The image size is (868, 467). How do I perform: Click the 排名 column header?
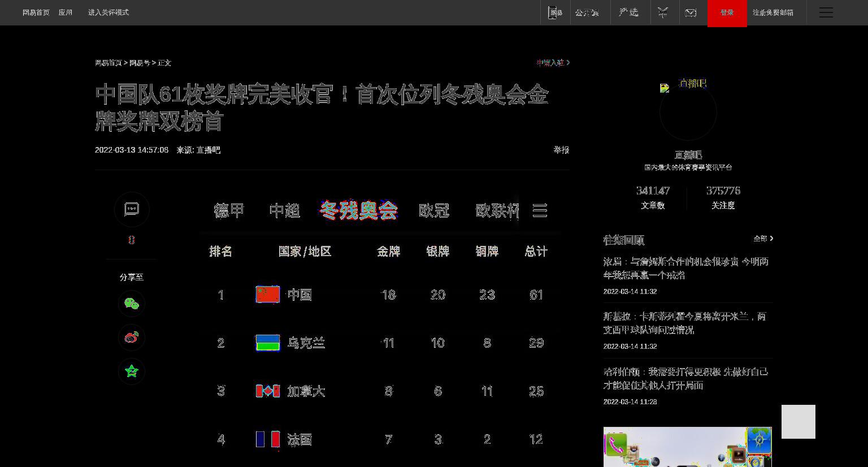pos(221,251)
